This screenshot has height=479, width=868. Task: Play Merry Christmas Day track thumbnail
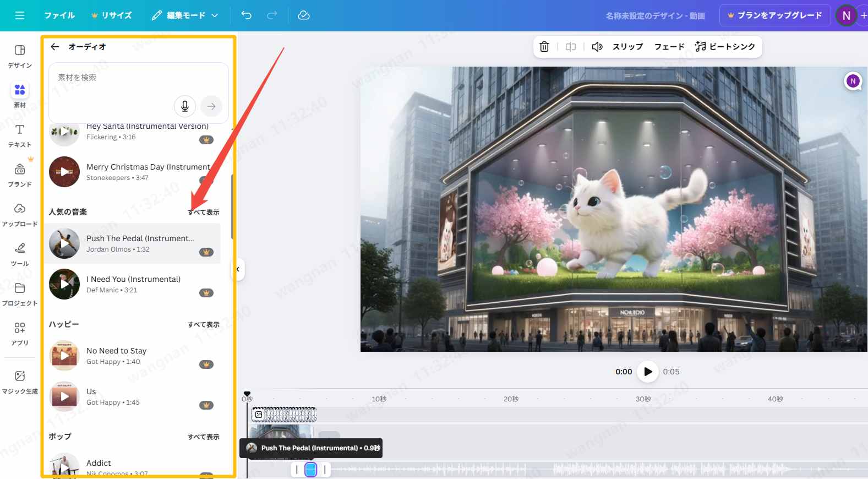pyautogui.click(x=64, y=172)
